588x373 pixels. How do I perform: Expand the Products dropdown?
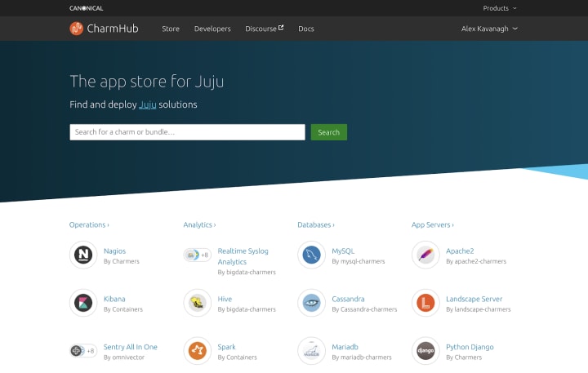[500, 8]
